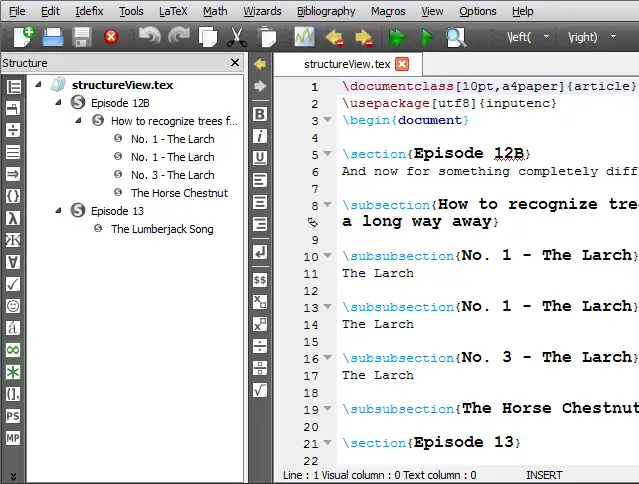Insert fraction with stacked boxes icon
The width and height of the screenshot is (639, 484).
click(x=260, y=368)
